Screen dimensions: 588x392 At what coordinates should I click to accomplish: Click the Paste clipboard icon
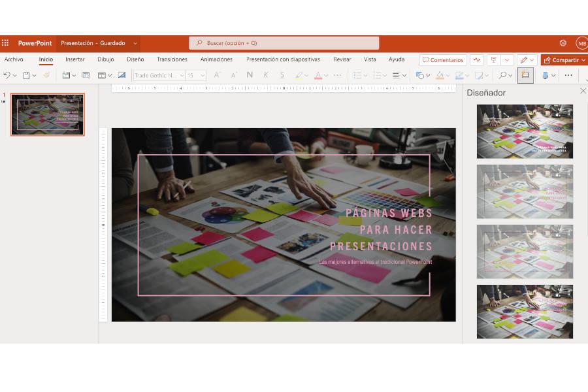coord(26,75)
